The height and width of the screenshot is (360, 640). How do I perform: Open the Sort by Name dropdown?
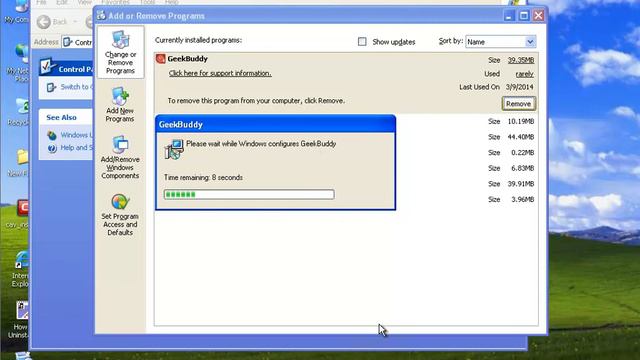tap(530, 42)
